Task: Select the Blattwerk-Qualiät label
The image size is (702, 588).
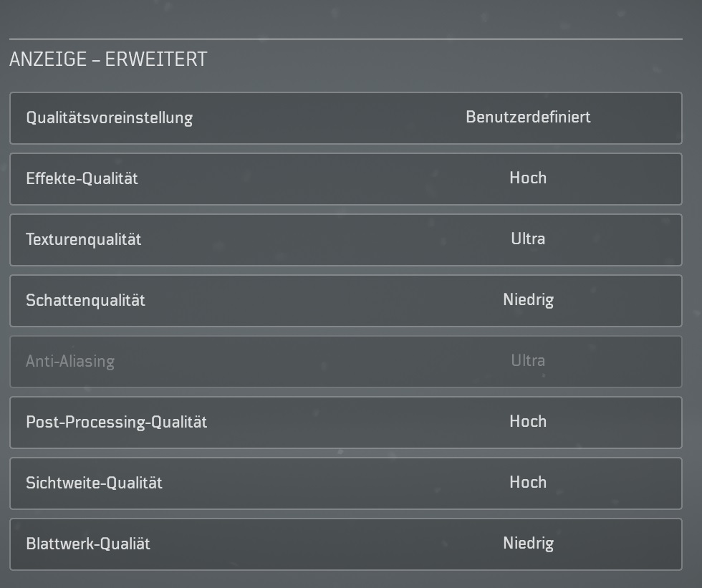Action: [88, 544]
